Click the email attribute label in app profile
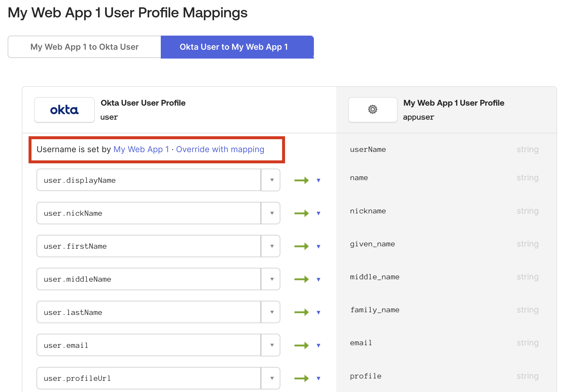 pos(361,343)
